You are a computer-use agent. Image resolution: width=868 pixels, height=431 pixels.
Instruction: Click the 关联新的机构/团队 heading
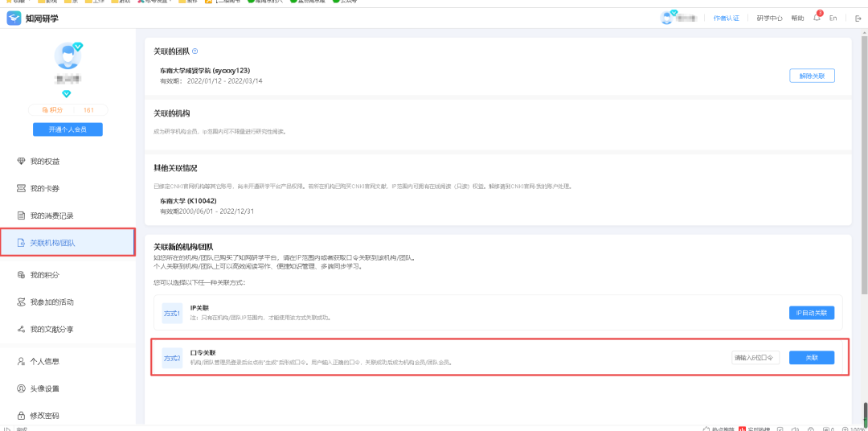pyautogui.click(x=183, y=247)
